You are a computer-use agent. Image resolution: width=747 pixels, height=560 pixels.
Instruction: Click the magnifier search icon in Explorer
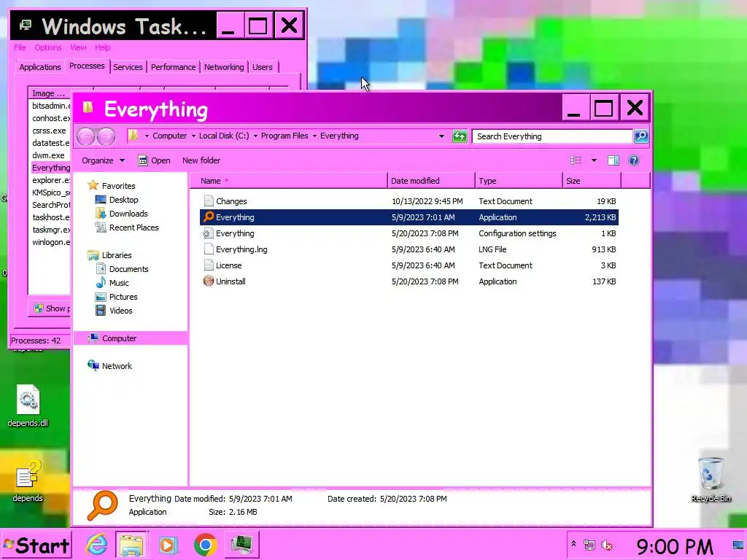pos(641,136)
